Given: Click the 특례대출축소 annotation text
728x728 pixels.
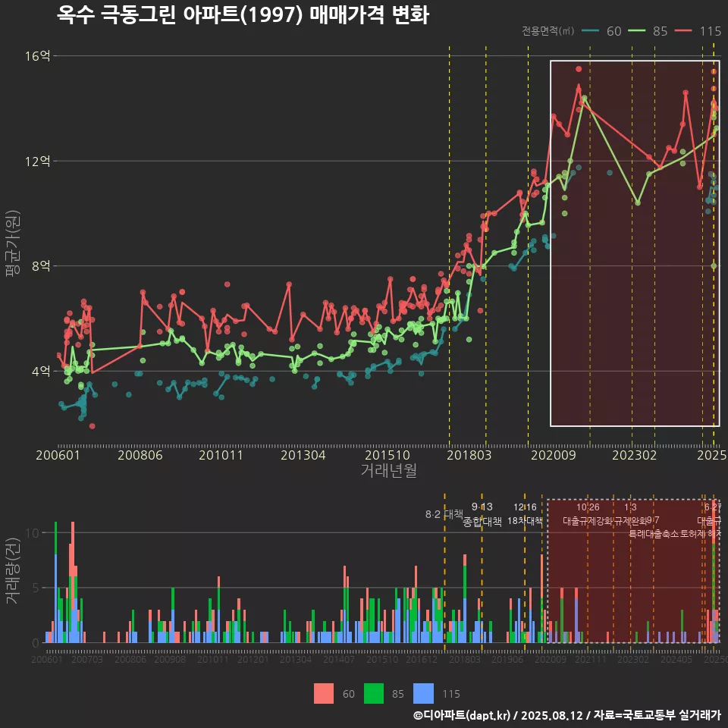Looking at the screenshot, I should pyautogui.click(x=654, y=534).
